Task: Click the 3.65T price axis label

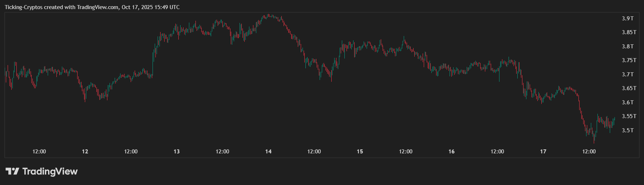Action: (x=629, y=88)
